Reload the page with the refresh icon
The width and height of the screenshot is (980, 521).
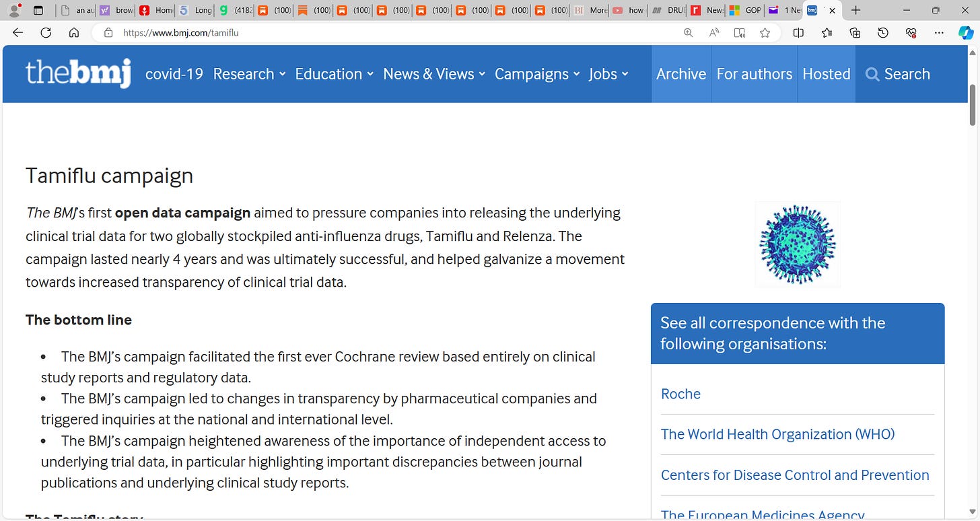coord(46,32)
